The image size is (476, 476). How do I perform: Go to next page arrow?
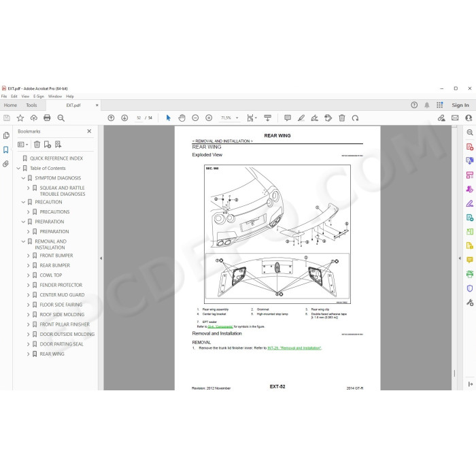pyautogui.click(x=124, y=118)
